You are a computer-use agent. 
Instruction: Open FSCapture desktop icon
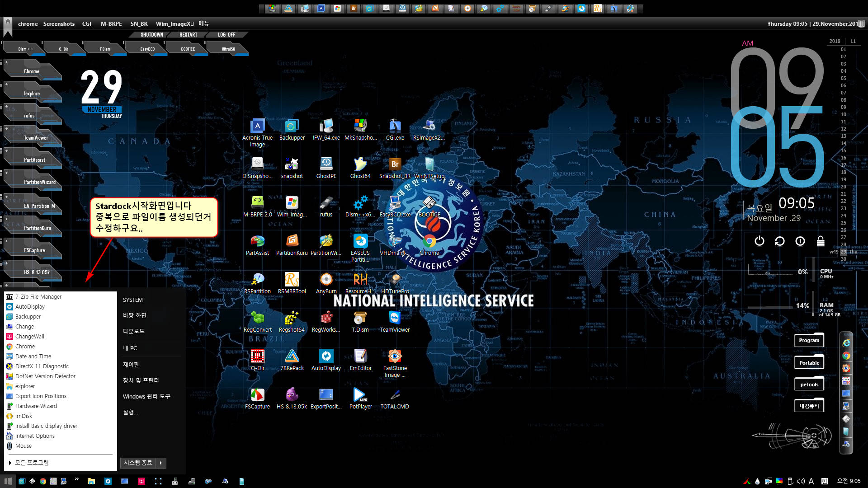click(257, 399)
